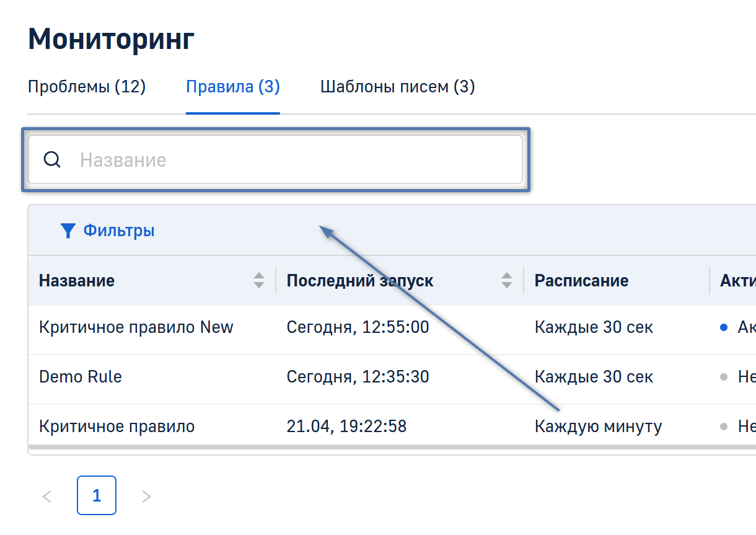The image size is (756, 535).
Task: Click the magnifier icon in the search box
Action: pyautogui.click(x=52, y=160)
